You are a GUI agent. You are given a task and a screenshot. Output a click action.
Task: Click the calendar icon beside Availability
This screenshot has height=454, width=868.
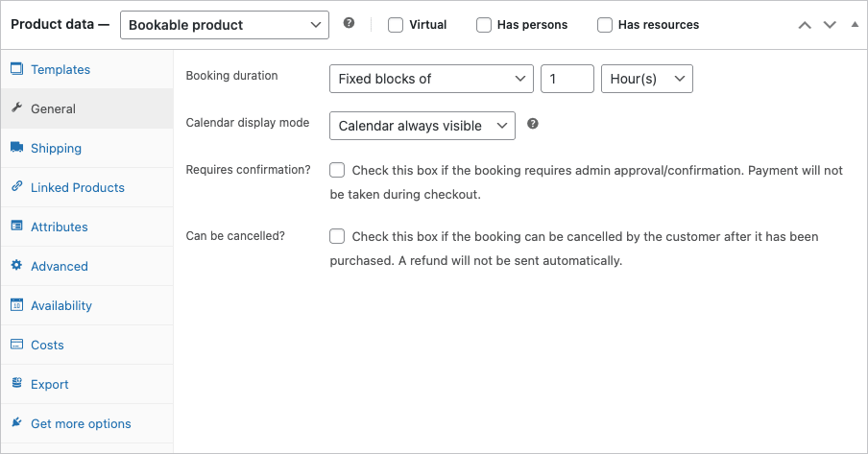point(17,304)
